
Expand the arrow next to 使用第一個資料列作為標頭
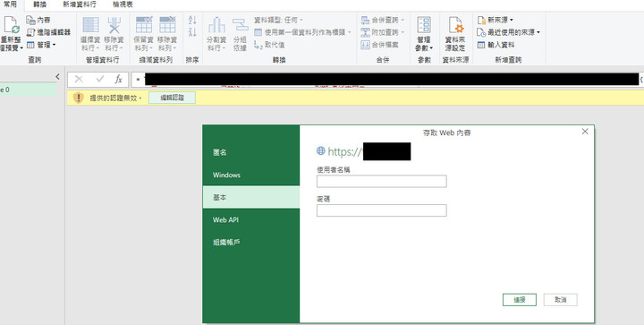[350, 32]
